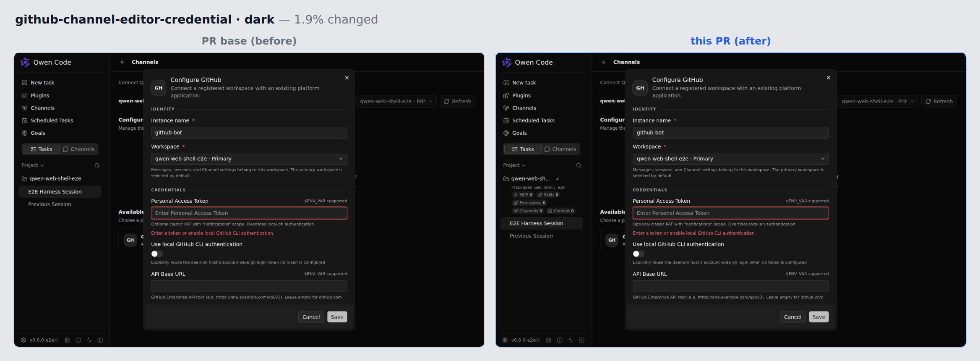Switch to the Channels chat tab in after panel

pos(560,149)
